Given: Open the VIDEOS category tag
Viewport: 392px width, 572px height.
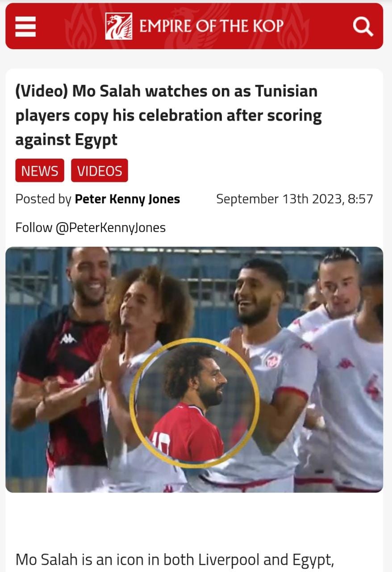Looking at the screenshot, I should point(100,171).
